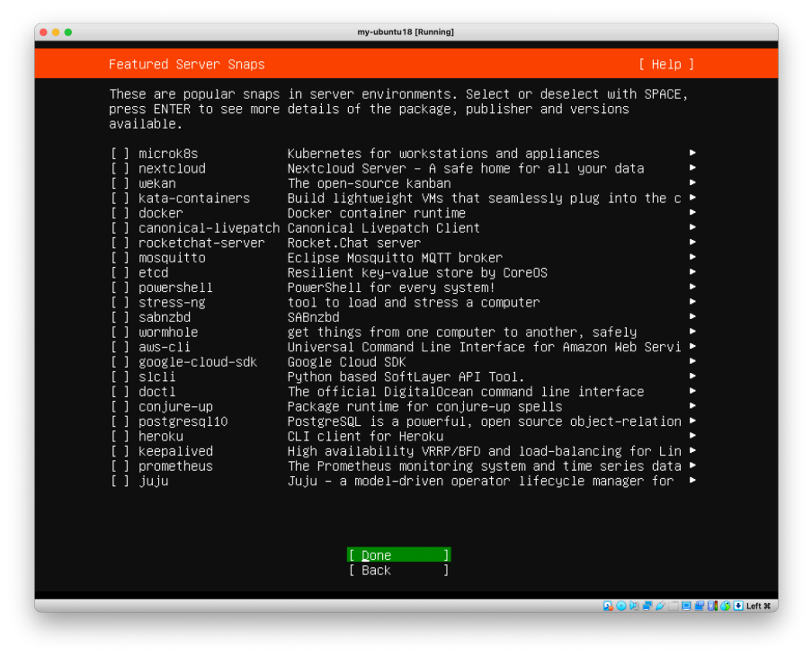Toggle the prometheus checkbox
This screenshot has height=656, width=812.
pos(120,466)
